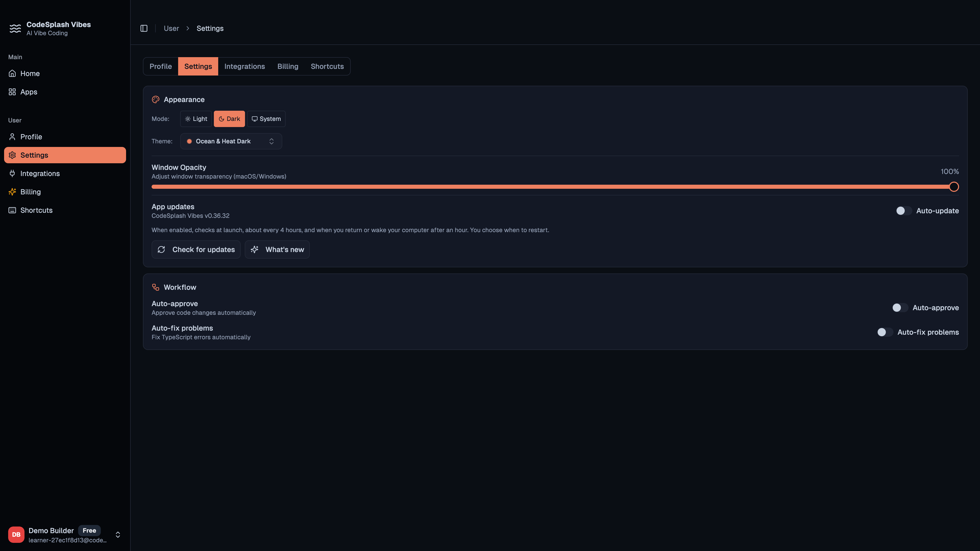Image resolution: width=980 pixels, height=551 pixels.
Task: Click the Free plan badge
Action: 89,531
